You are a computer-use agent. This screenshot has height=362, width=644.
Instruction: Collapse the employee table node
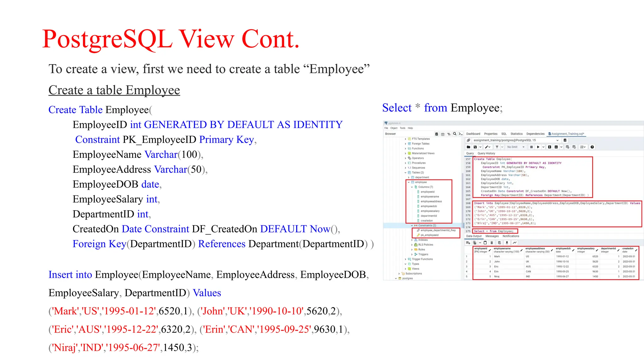coord(409,182)
